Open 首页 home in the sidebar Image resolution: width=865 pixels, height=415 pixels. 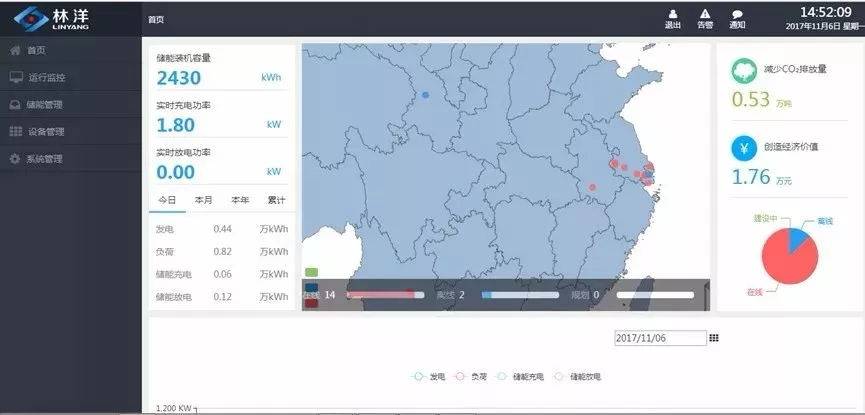click(35, 50)
